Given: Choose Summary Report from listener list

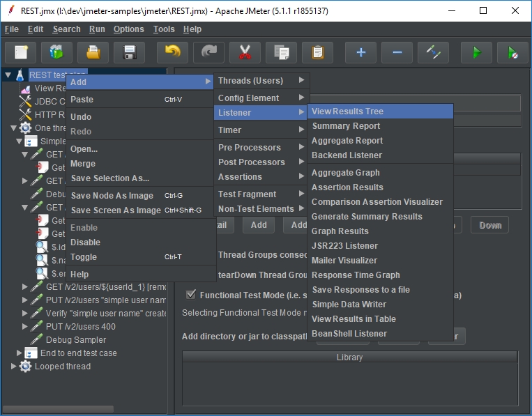Looking at the screenshot, I should (x=380, y=126).
